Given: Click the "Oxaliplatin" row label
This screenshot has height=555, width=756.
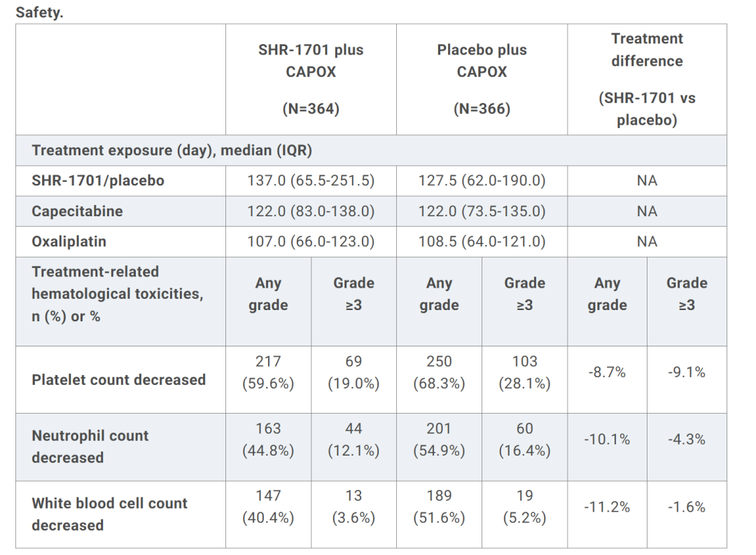Looking at the screenshot, I should pos(69,241).
